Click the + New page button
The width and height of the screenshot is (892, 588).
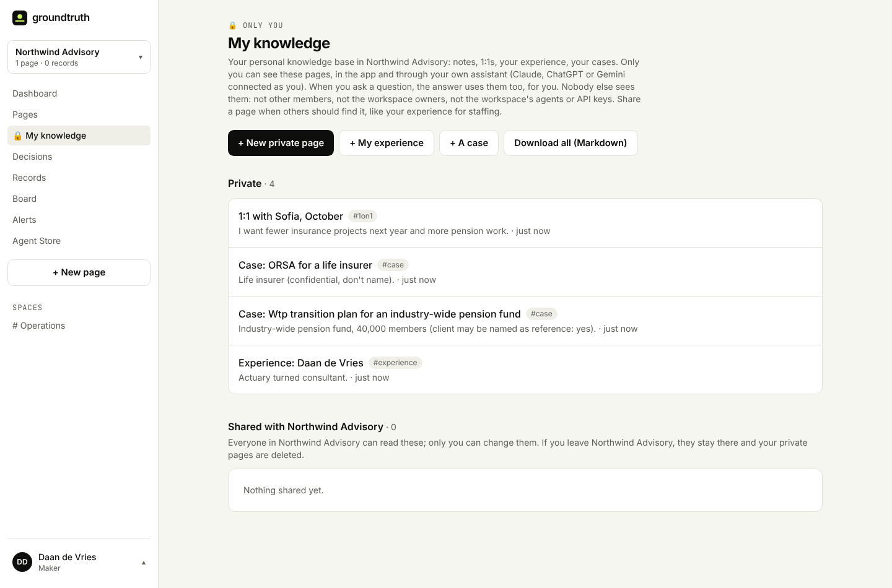tap(79, 272)
